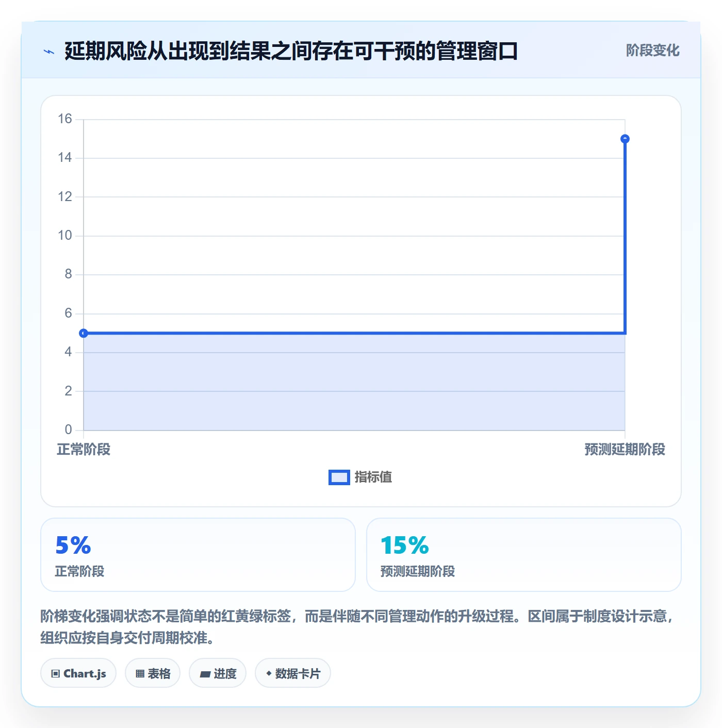This screenshot has height=728, width=722.
Task: Click the 5% value in the stat card
Action: [x=73, y=545]
